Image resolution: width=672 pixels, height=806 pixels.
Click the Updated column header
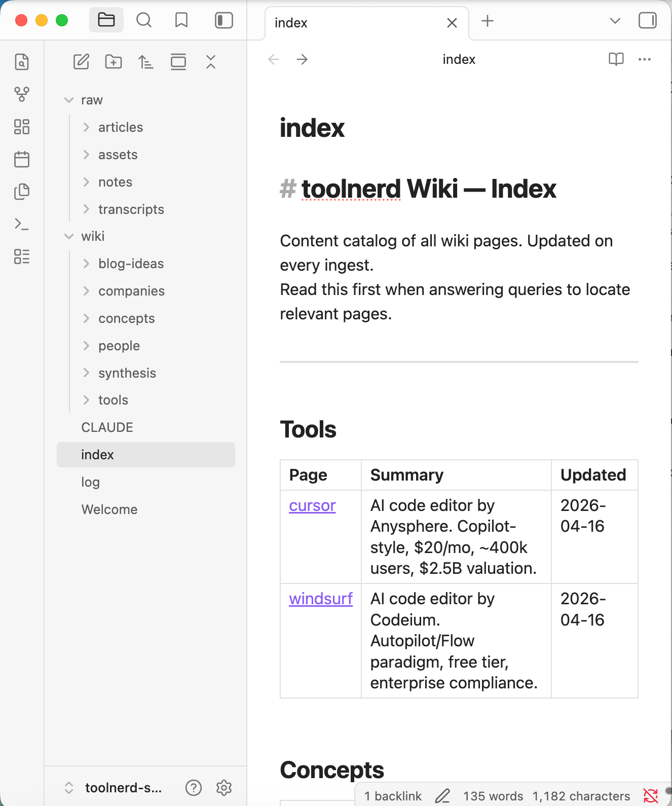click(593, 475)
